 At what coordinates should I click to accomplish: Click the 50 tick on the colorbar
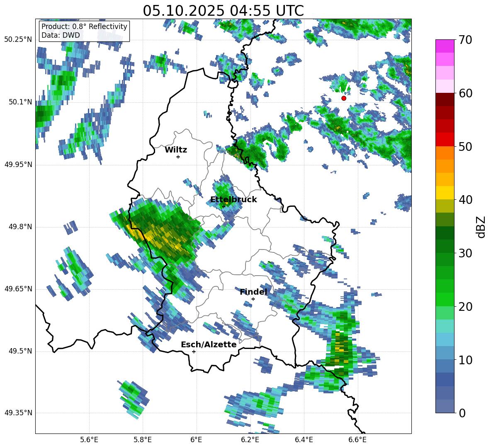point(465,146)
